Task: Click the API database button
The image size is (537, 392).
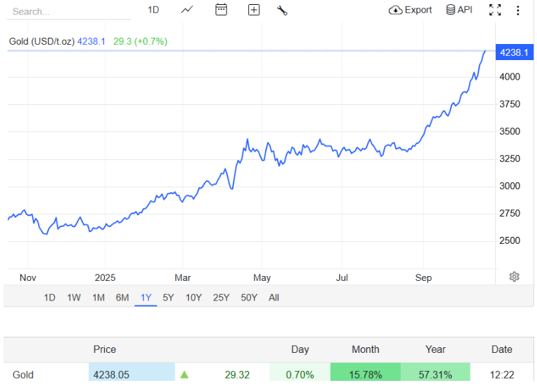Action: point(459,10)
